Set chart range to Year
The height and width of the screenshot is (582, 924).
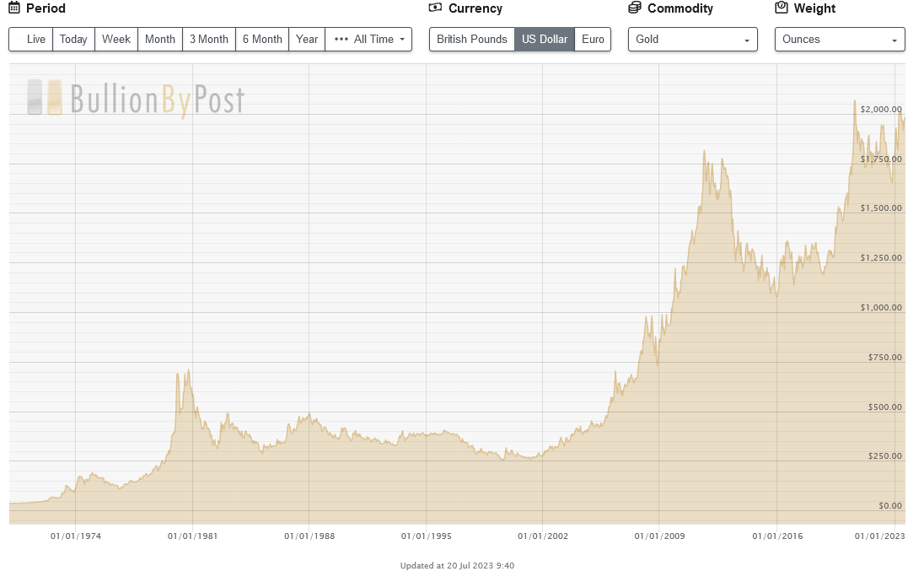click(x=307, y=40)
